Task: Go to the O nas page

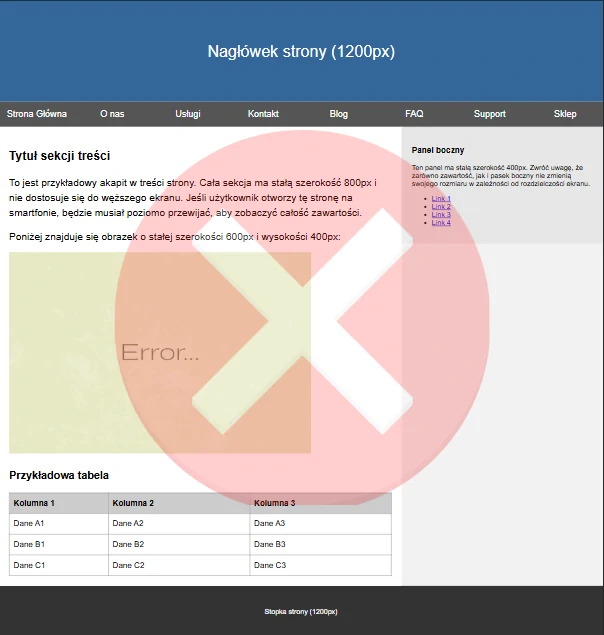Action: 112,114
